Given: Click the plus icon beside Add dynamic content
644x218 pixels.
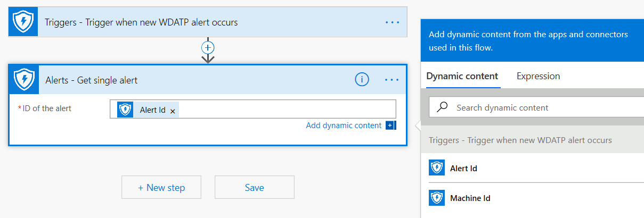Looking at the screenshot, I should click(x=390, y=125).
